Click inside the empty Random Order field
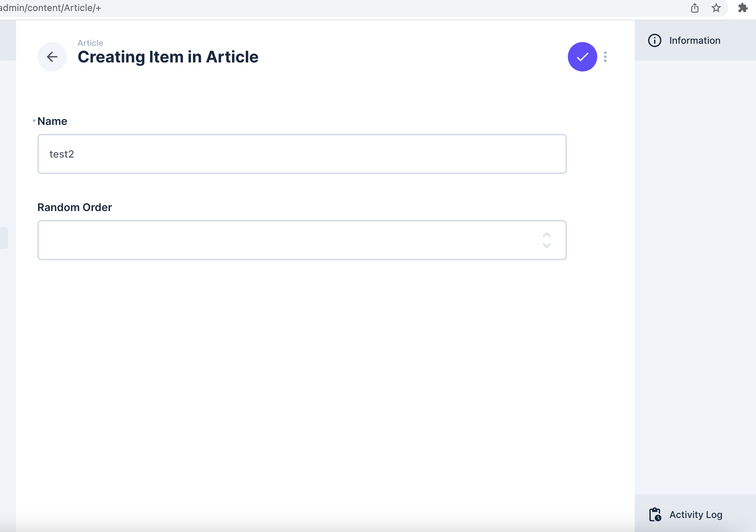Viewport: 756px width, 532px height. pos(267,240)
